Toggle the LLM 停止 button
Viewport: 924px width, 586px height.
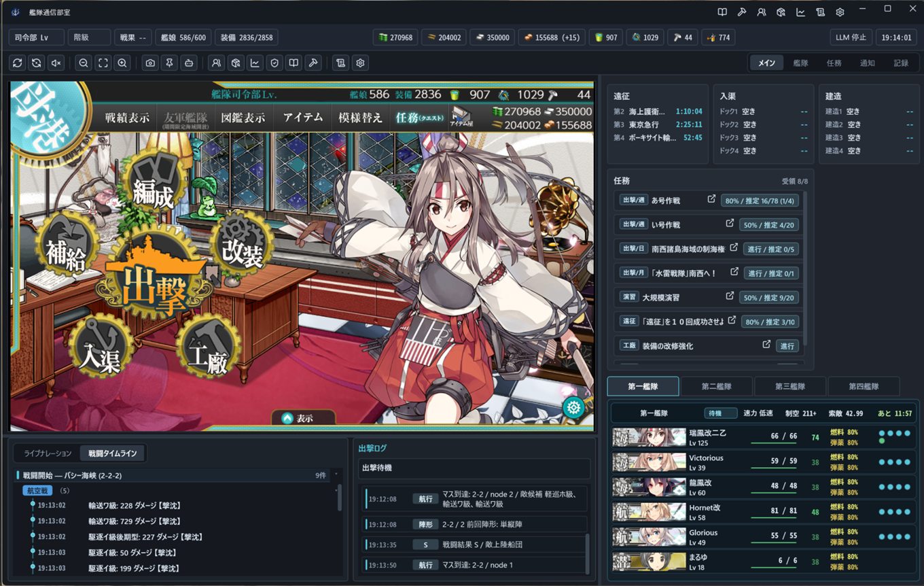(851, 37)
